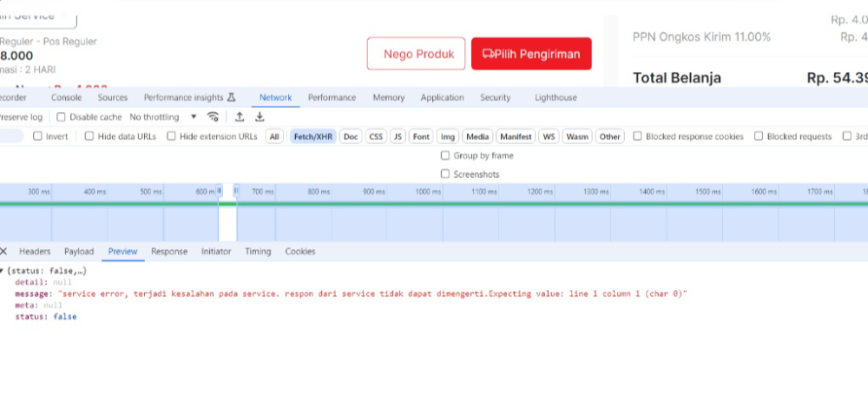This screenshot has height=402, width=868.
Task: Select the All request type filter
Action: coord(274,136)
